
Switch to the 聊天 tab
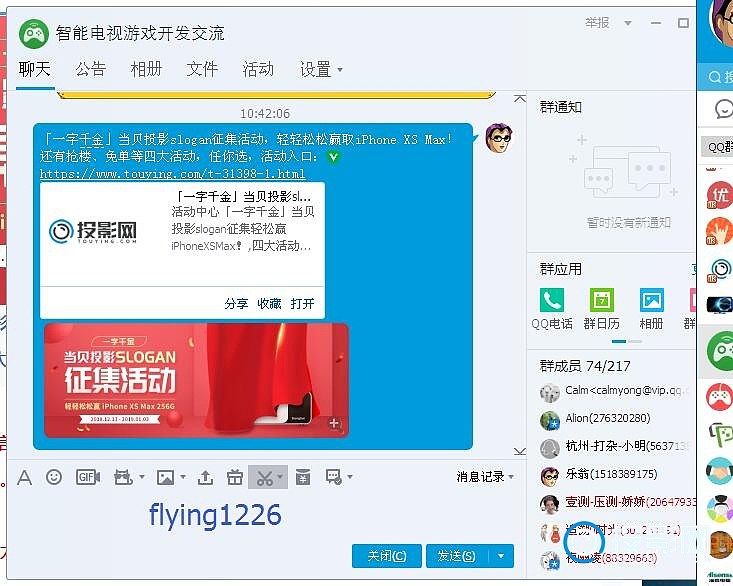35,69
